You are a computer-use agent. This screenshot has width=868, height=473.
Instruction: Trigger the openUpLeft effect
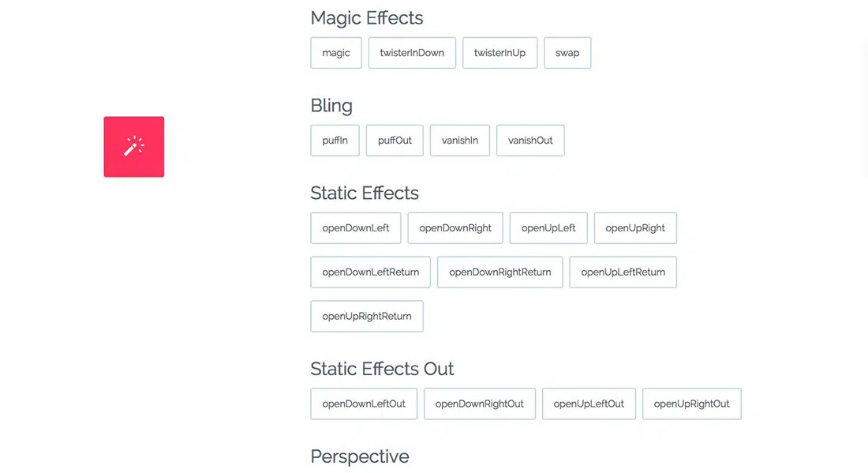coord(548,228)
